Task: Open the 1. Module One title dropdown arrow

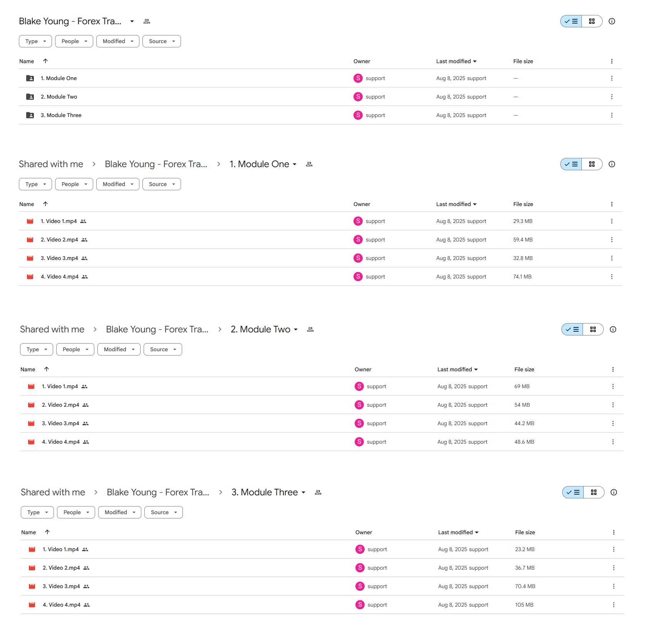Action: point(295,164)
